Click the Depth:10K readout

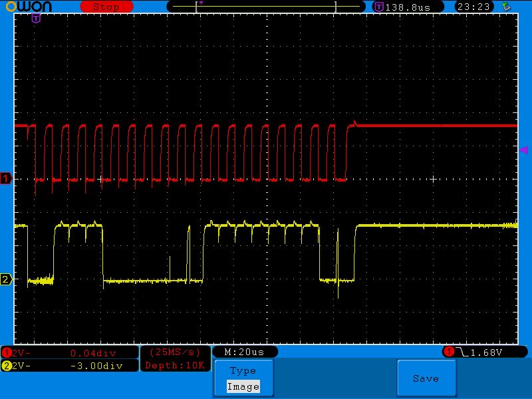coord(175,365)
